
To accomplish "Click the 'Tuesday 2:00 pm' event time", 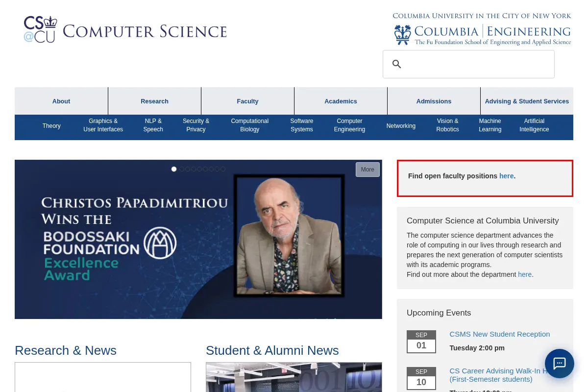I will [477, 348].
